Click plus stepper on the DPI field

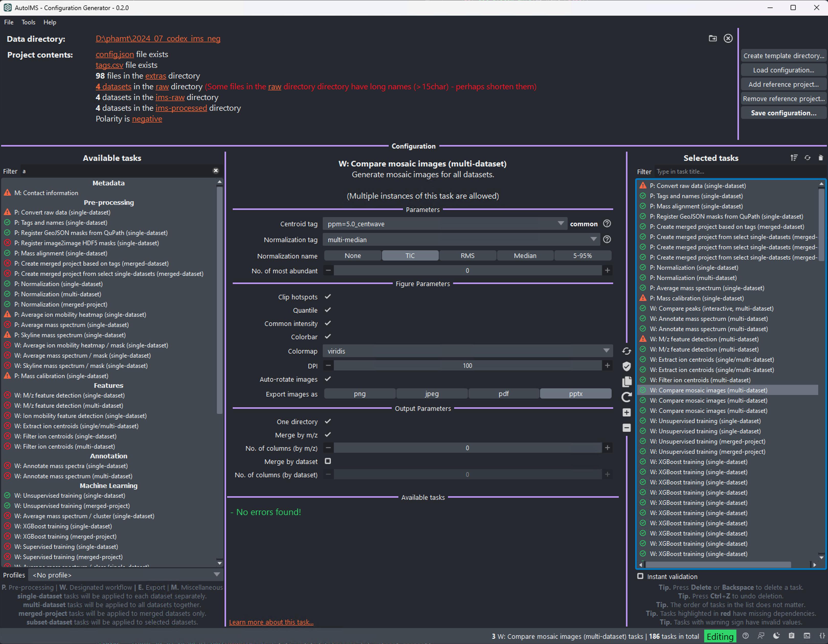point(607,365)
